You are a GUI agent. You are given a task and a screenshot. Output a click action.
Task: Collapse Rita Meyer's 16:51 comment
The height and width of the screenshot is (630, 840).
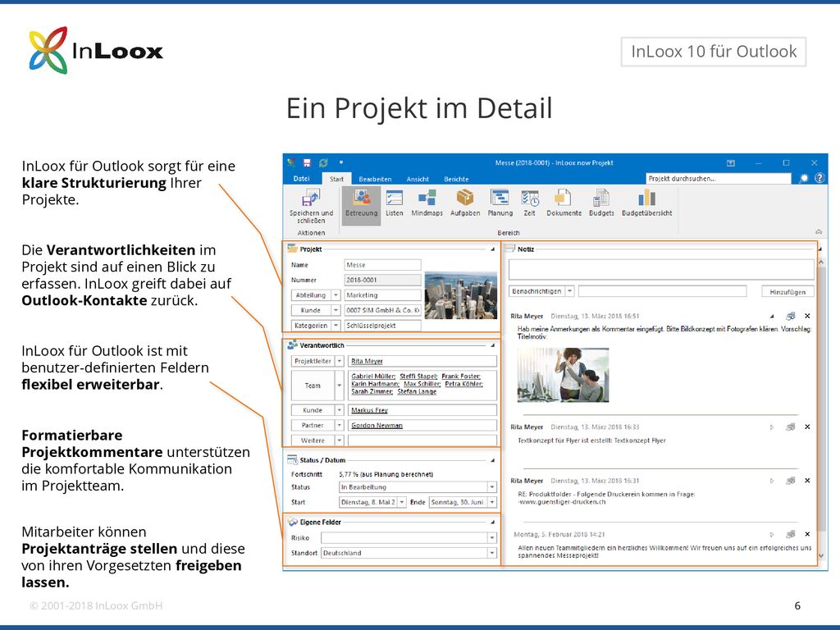click(x=772, y=316)
